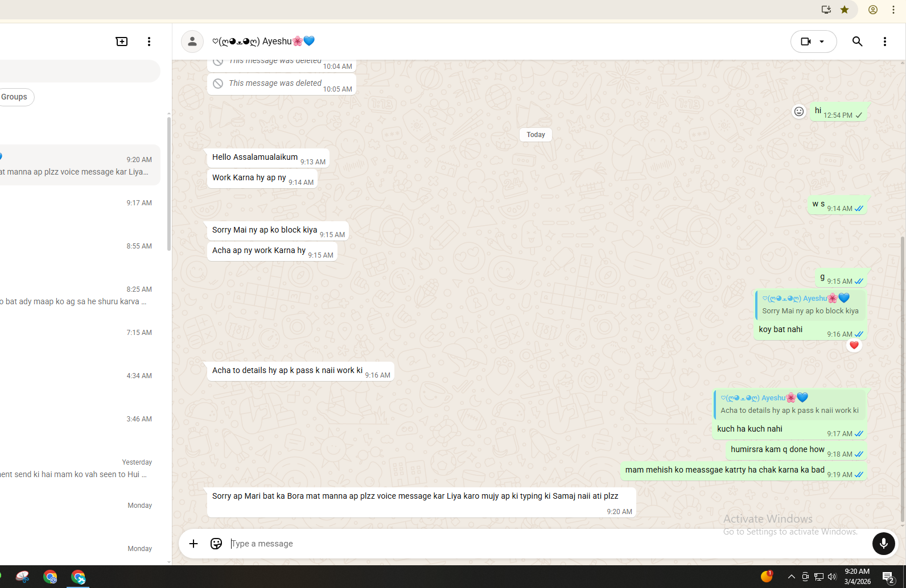This screenshot has height=588, width=906.
Task: Jump to quoted 'Sorry Mai ny ap ko block kiya'
Action: point(810,305)
